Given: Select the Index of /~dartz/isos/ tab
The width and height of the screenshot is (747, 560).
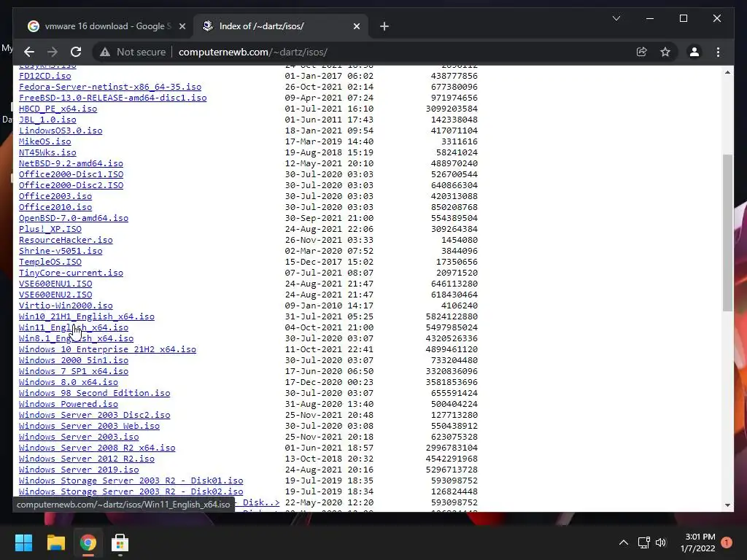Looking at the screenshot, I should coord(281,26).
